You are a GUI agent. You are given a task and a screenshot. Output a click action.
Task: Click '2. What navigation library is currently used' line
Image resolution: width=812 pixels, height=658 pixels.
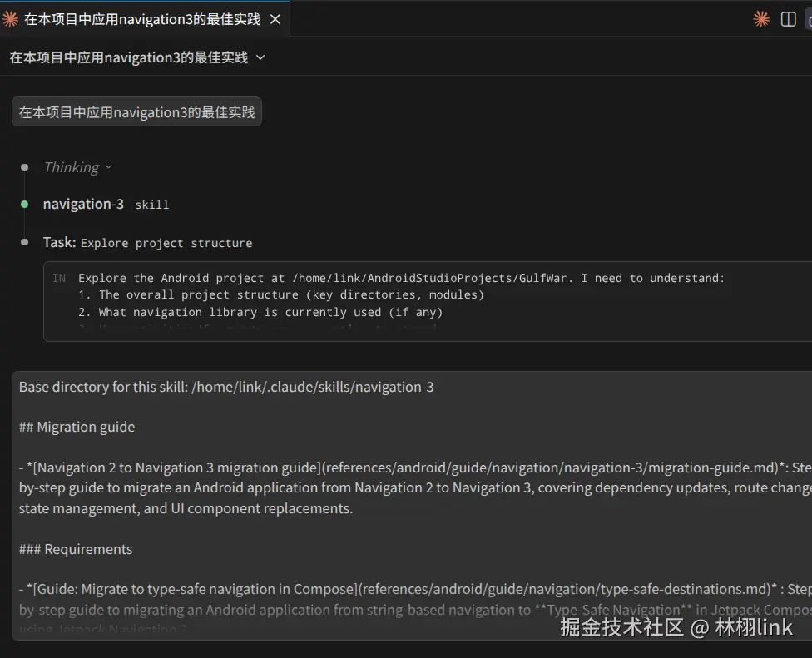pyautogui.click(x=260, y=312)
